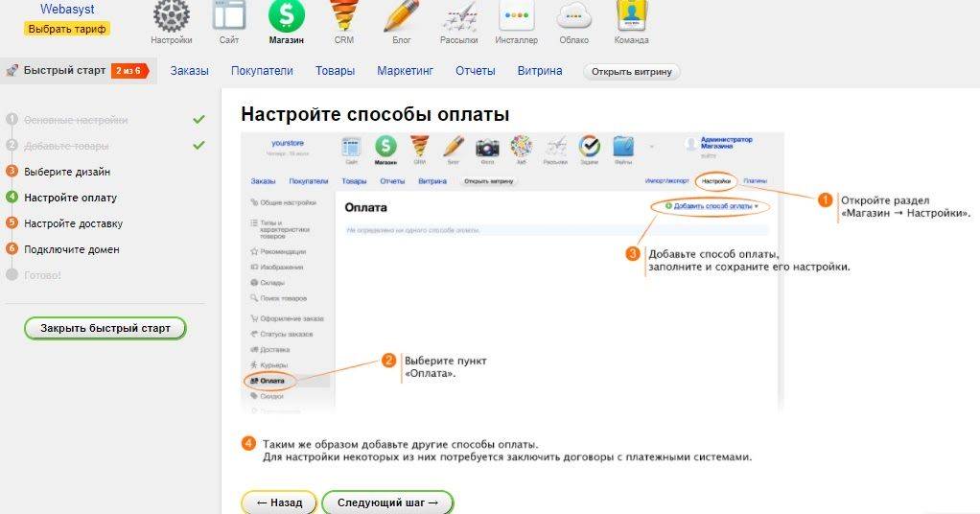
Task: Select step Выберите дизайн in sidebar
Action: pos(67,172)
